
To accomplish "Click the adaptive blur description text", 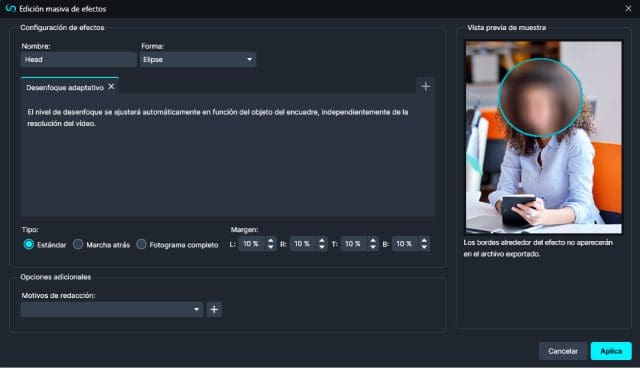I will click(218, 117).
